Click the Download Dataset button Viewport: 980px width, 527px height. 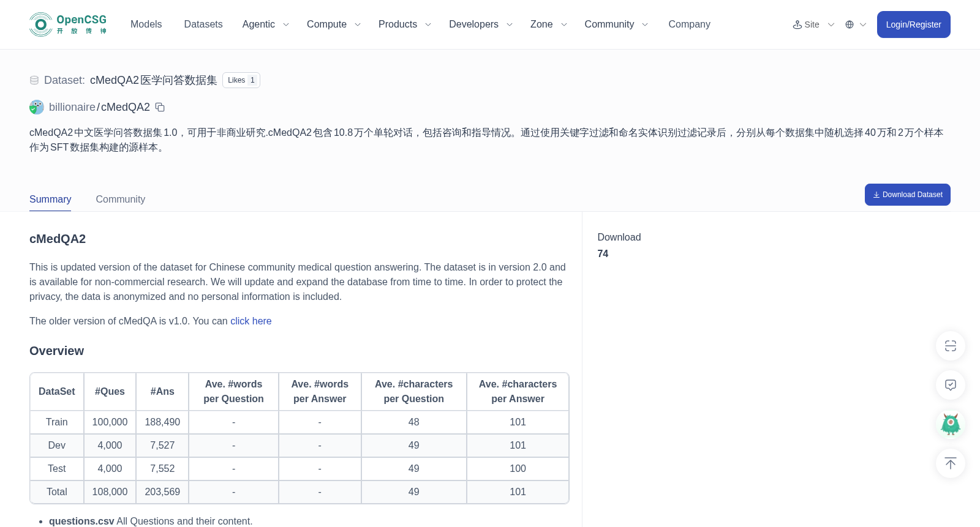(907, 195)
